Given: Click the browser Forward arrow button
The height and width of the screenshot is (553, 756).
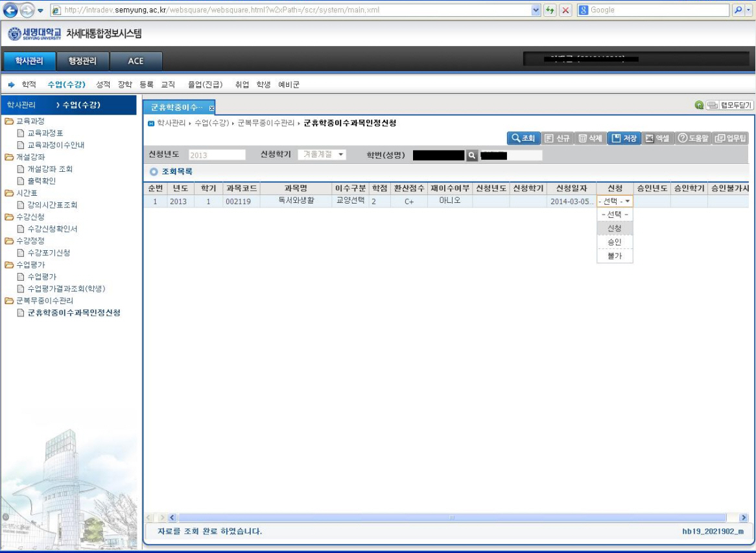Looking at the screenshot, I should click(x=27, y=10).
